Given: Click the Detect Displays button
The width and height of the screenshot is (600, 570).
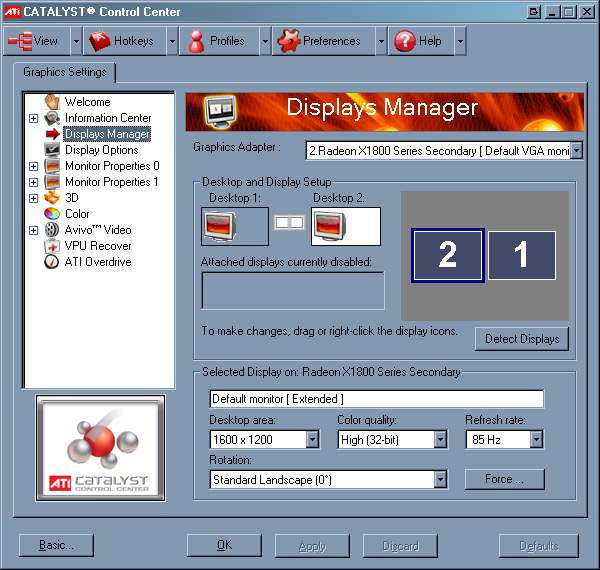Looking at the screenshot, I should [x=522, y=339].
